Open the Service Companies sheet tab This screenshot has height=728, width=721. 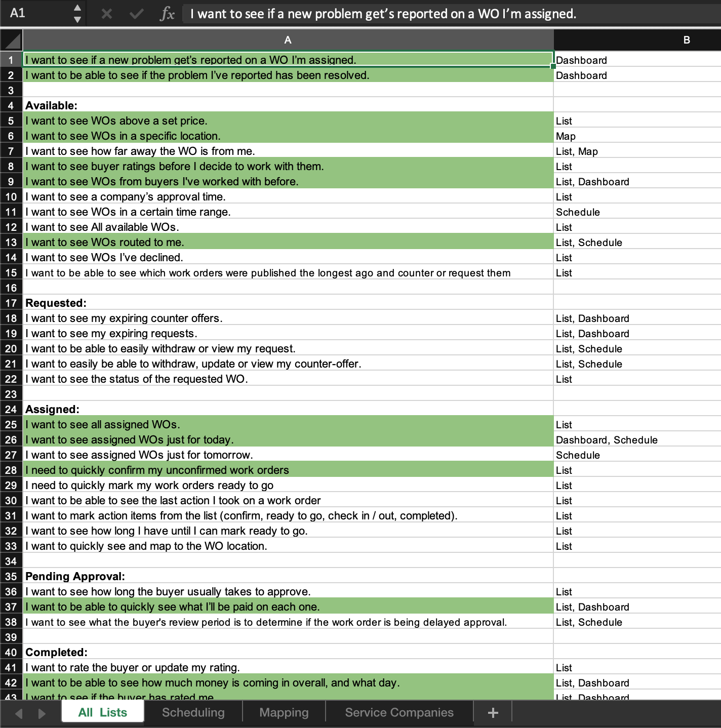pos(399,712)
